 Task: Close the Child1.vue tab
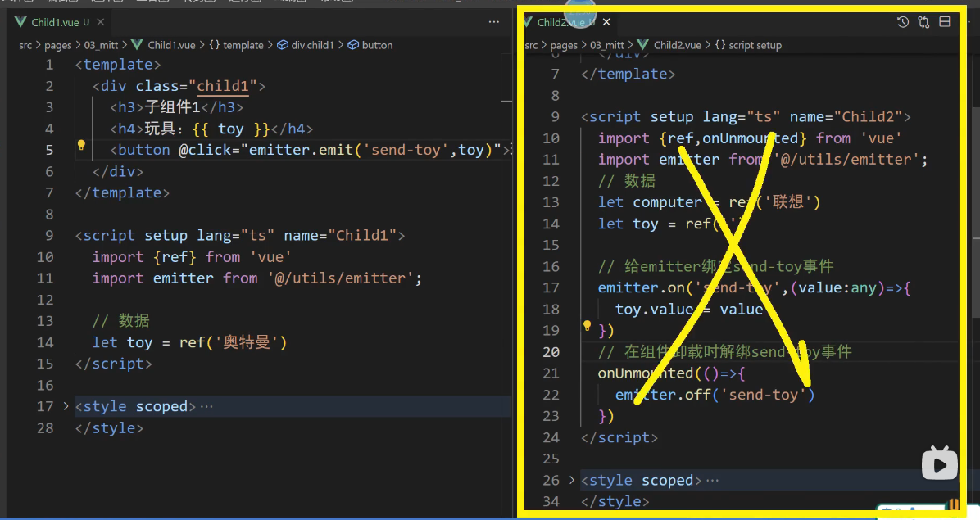(100, 22)
